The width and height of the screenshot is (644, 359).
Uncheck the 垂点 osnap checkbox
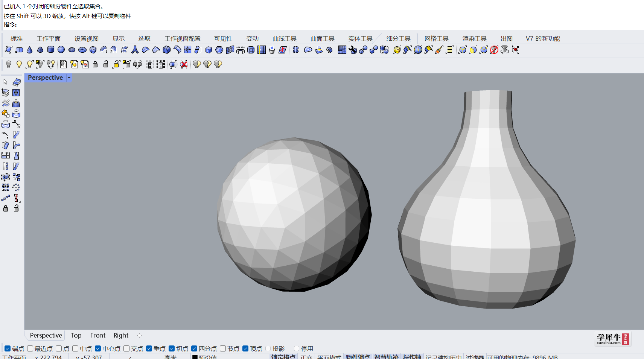(x=149, y=348)
